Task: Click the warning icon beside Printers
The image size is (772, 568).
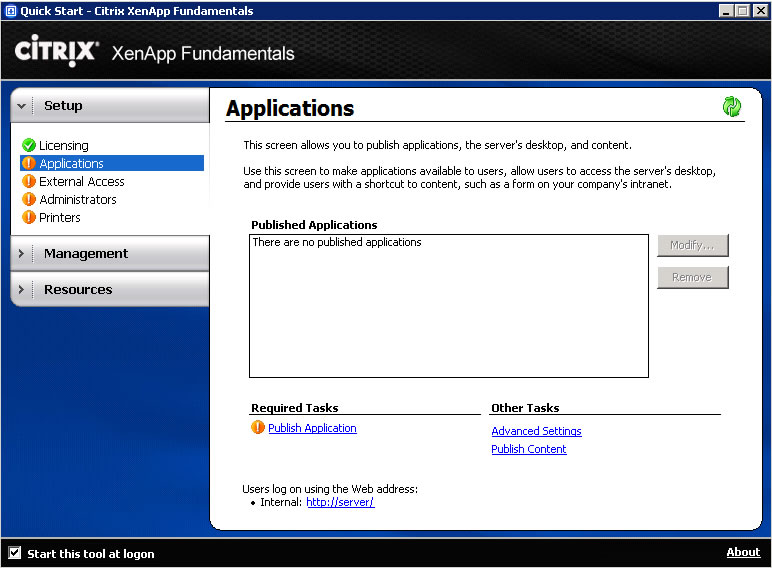Action: point(29,217)
